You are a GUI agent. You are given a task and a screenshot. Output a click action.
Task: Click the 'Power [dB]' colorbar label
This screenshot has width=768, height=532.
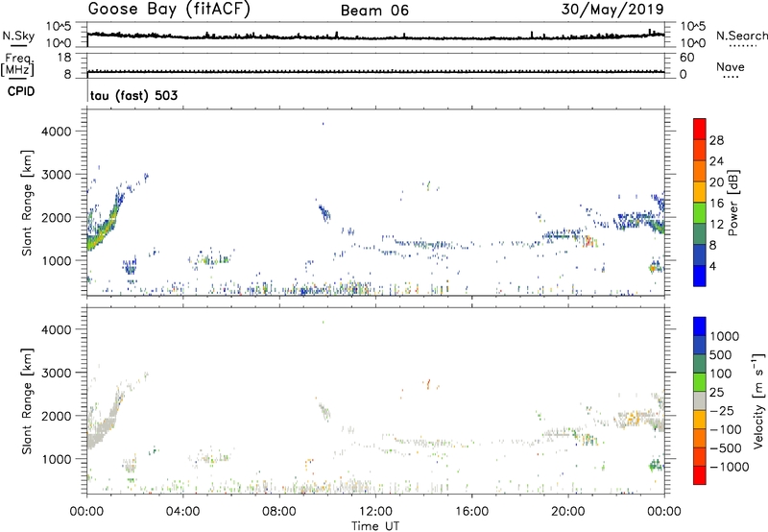(x=733, y=203)
